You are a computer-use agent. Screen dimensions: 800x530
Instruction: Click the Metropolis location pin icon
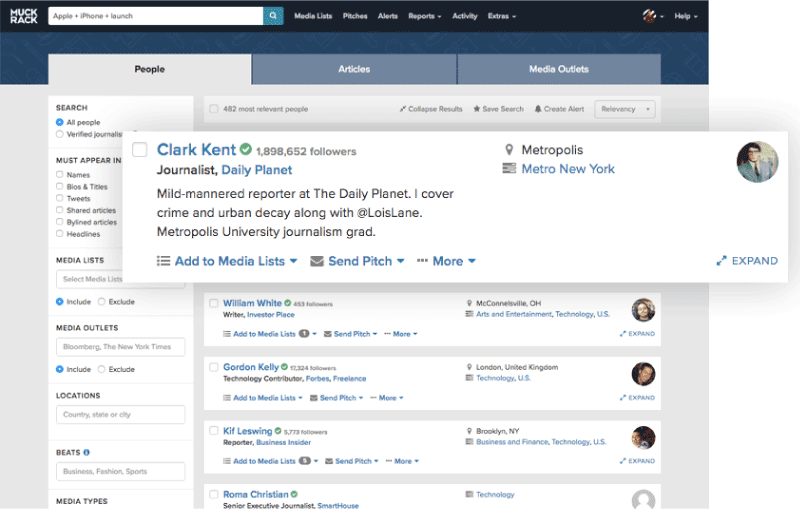[509, 149]
